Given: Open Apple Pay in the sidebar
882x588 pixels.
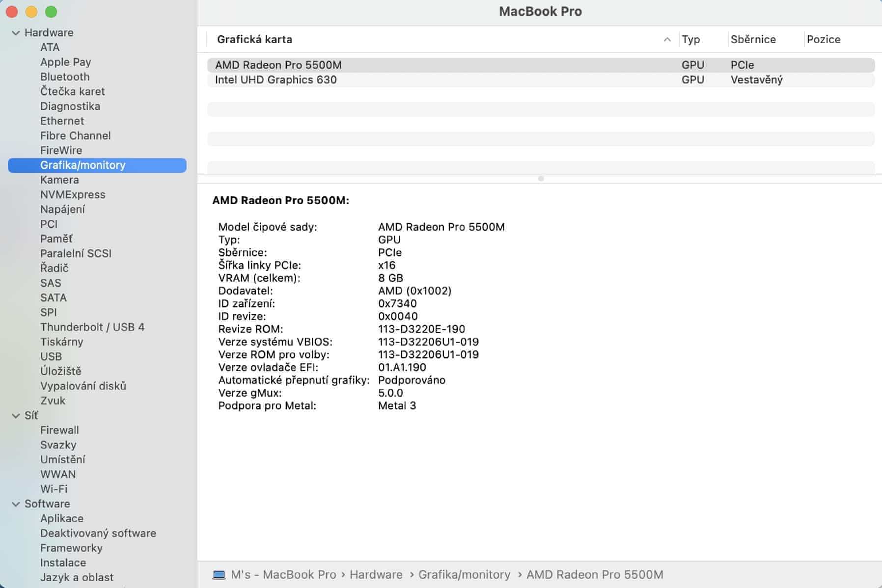Looking at the screenshot, I should coord(66,62).
